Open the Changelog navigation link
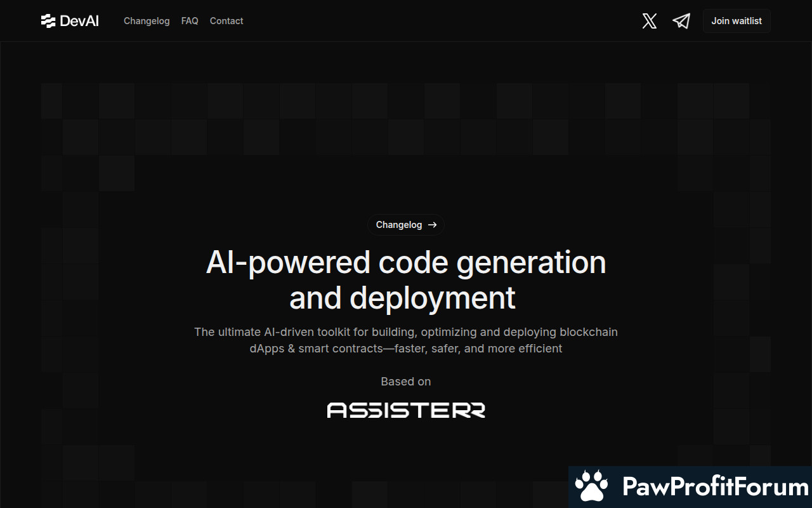 [x=147, y=21]
